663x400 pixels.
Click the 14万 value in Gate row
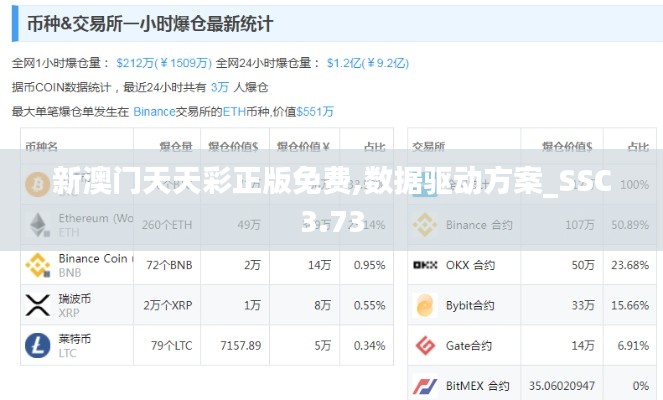(583, 345)
